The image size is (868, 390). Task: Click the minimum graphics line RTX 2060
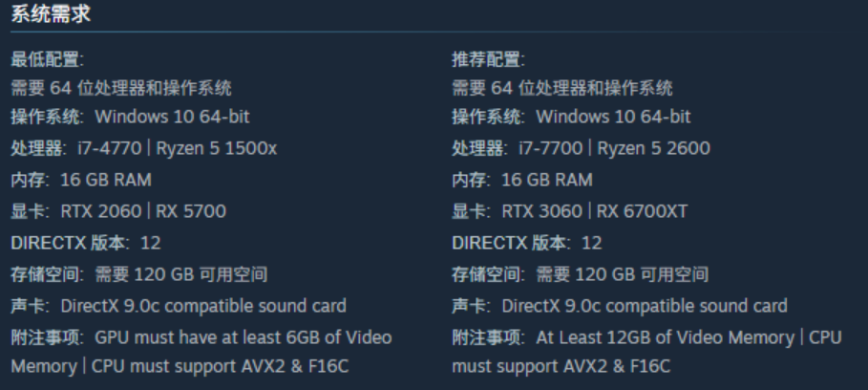pos(118,211)
